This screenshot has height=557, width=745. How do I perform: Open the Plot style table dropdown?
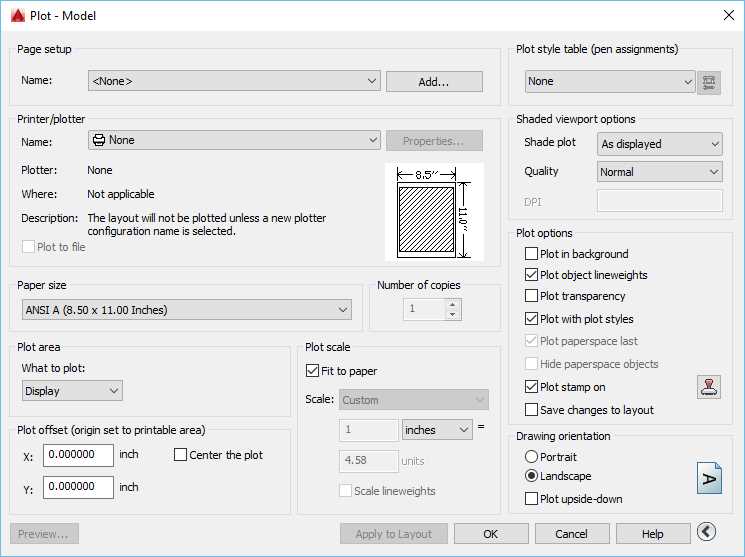[x=610, y=82]
